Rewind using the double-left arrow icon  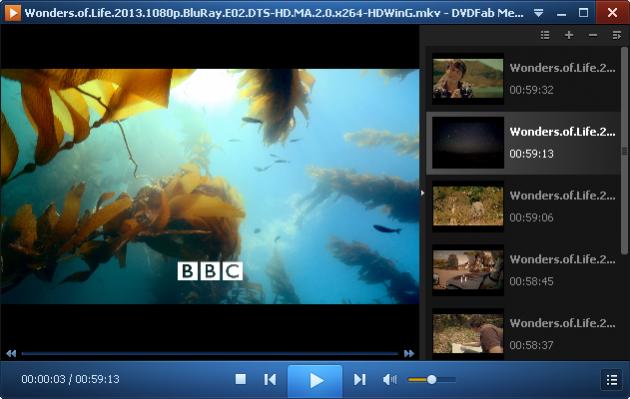point(11,354)
